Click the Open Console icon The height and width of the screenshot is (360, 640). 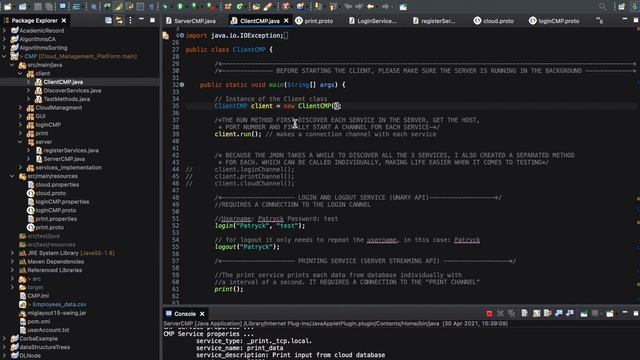coord(610,313)
